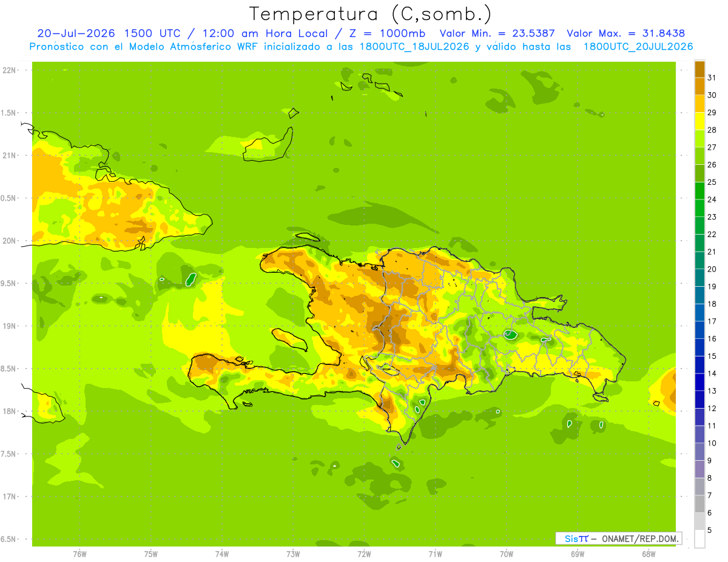Click the "68W" longitude axis label
728x562 pixels.
pos(649,554)
